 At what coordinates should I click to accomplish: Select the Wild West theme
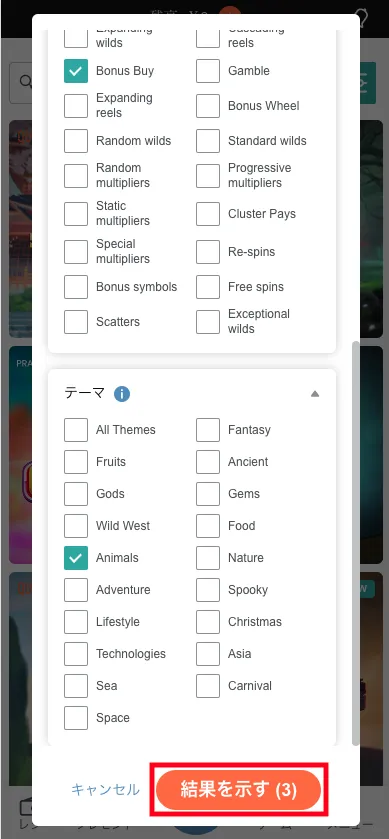pos(76,525)
